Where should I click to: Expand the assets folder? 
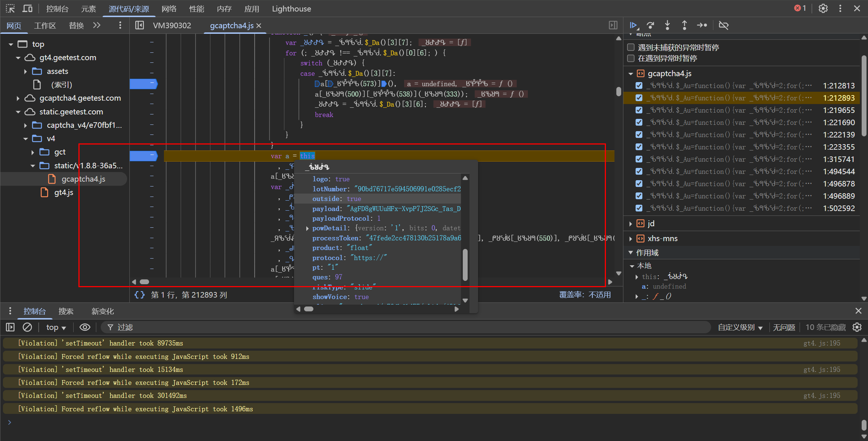(x=25, y=71)
